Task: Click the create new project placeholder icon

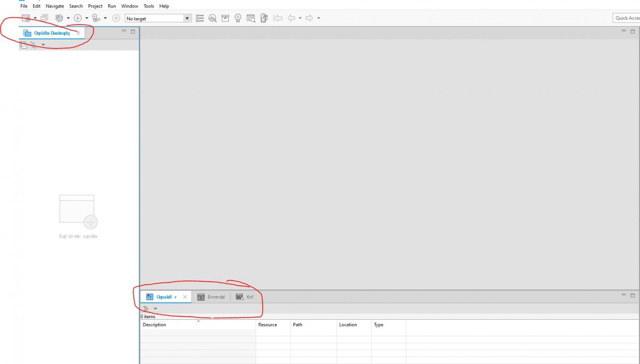Action: point(78,212)
